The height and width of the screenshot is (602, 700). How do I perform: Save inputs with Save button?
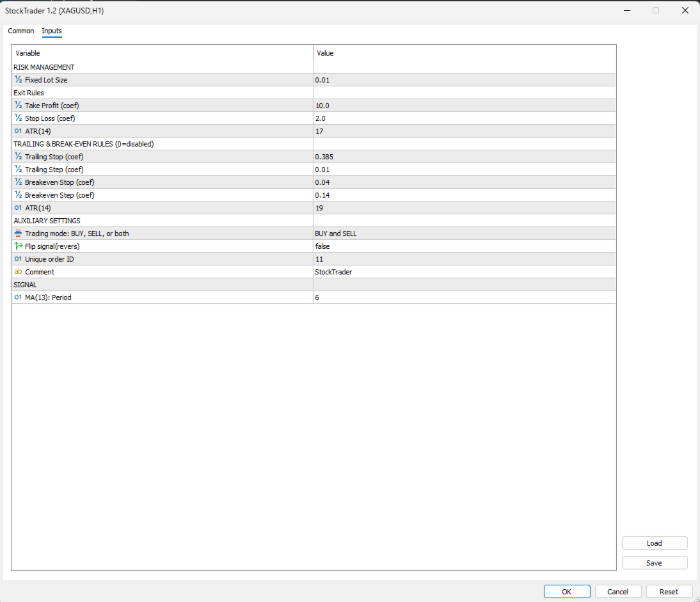click(655, 563)
